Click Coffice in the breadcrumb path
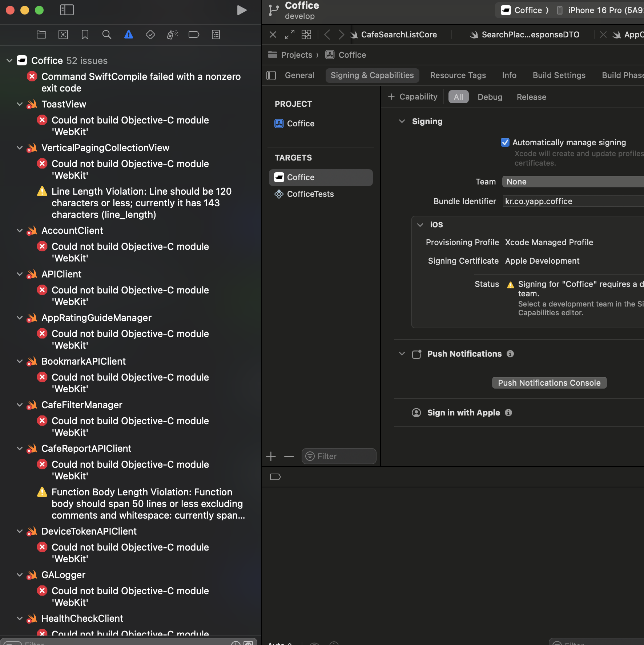The image size is (644, 645). tap(352, 55)
